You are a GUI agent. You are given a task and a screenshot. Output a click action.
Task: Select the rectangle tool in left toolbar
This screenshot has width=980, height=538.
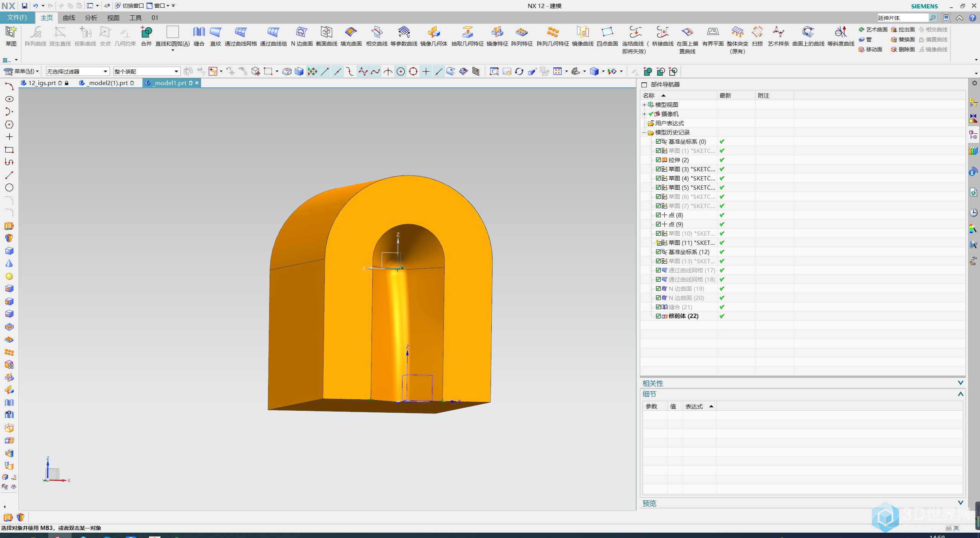(x=9, y=150)
